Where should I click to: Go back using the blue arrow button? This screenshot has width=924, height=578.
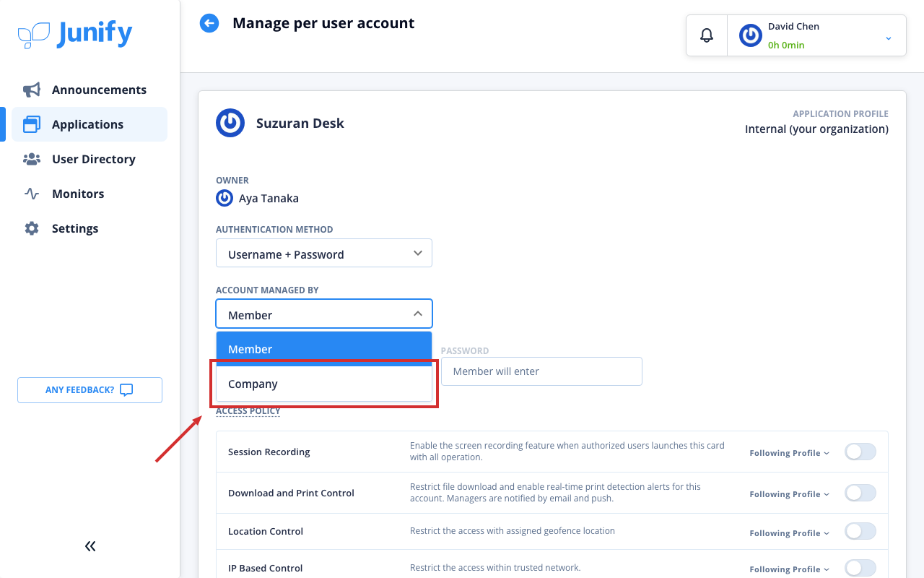click(x=209, y=23)
